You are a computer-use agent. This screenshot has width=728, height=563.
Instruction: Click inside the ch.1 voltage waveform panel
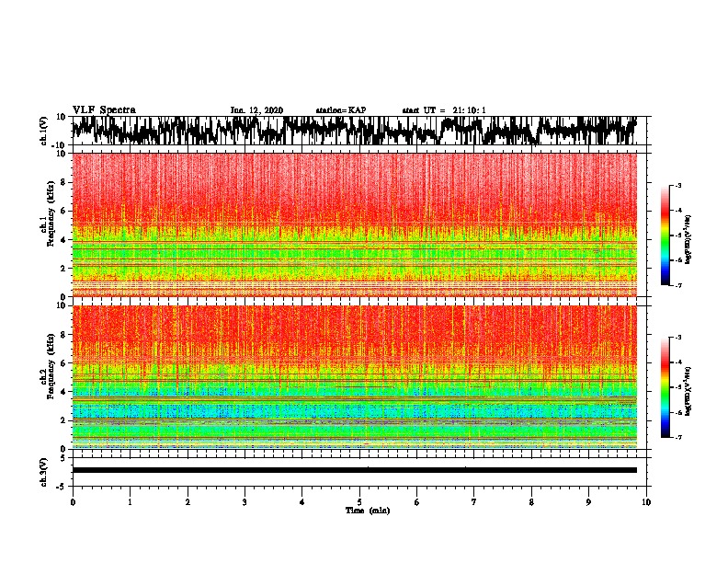[359, 131]
